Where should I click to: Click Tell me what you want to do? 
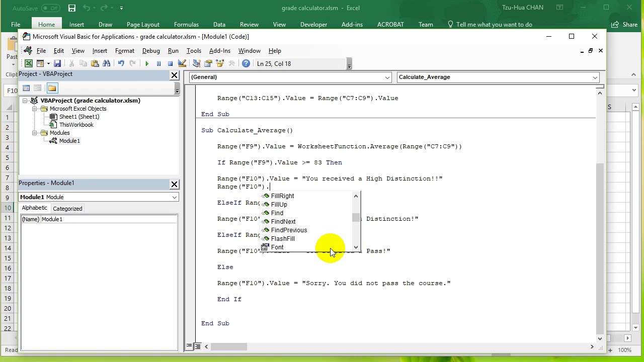(x=489, y=24)
